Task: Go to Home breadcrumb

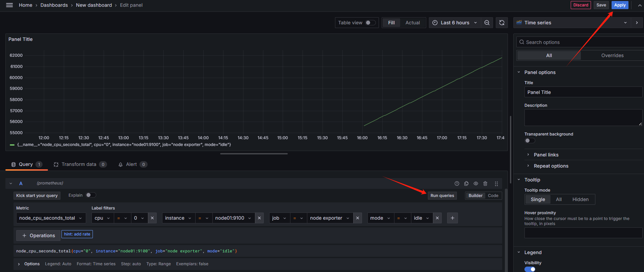Action: [26, 5]
